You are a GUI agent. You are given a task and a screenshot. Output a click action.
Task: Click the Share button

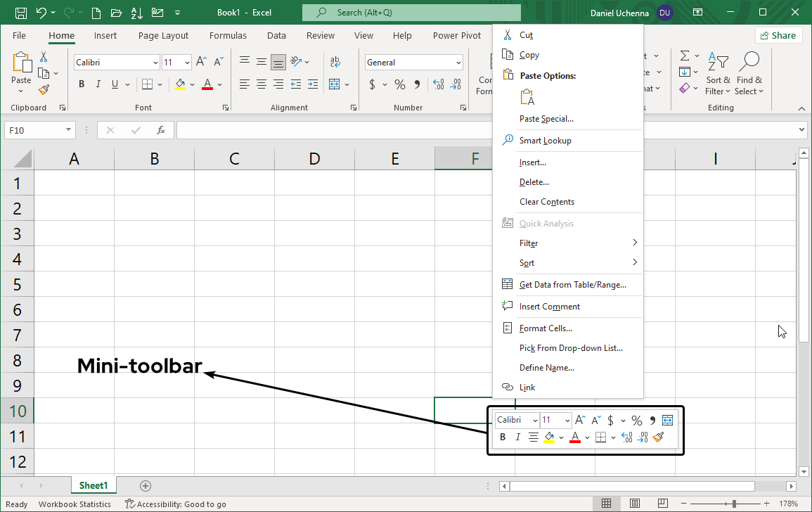pos(778,35)
